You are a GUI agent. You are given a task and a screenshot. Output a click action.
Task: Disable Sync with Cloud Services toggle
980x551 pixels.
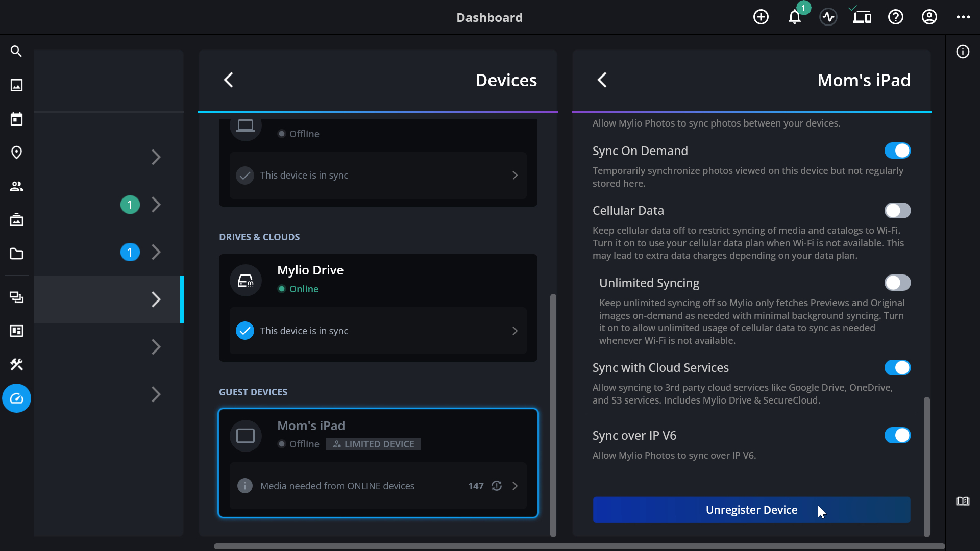pos(897,368)
